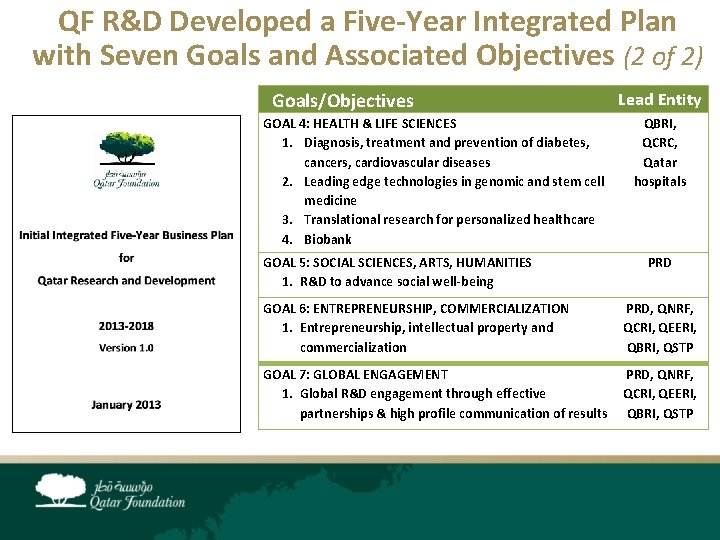The height and width of the screenshot is (540, 720).
Task: Click 'Translational research for personalized healthcare' line
Action: point(449,219)
